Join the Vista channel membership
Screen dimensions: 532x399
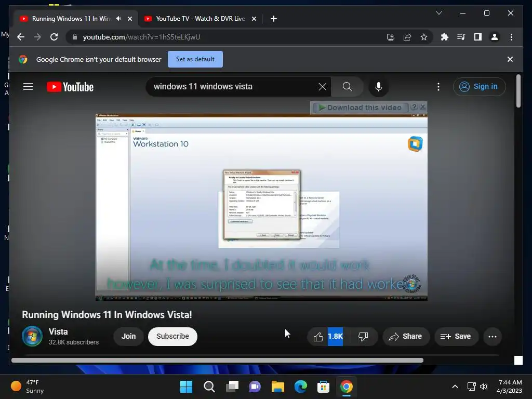(129, 336)
